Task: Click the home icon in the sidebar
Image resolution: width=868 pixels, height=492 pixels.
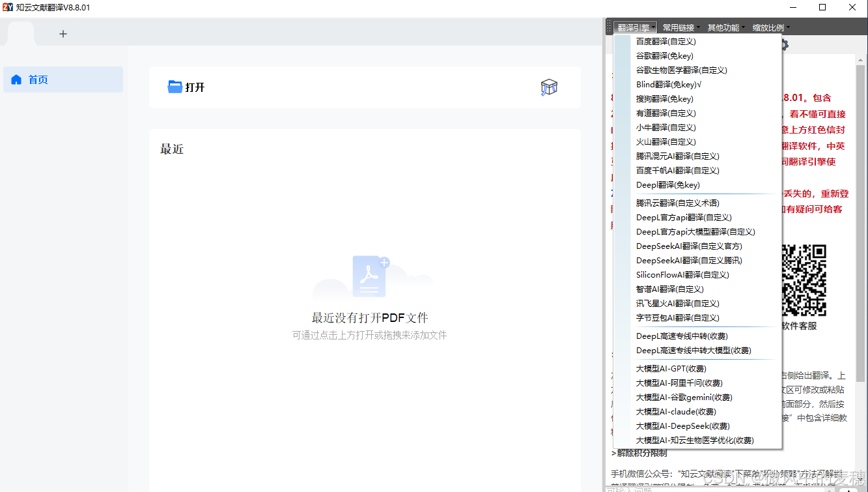Action: pos(16,80)
